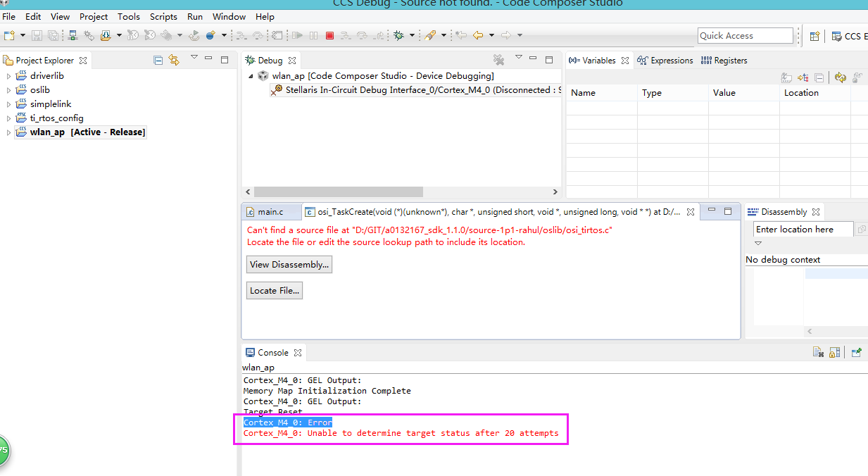868x476 pixels.
Task: Open Debug view menu dropdown
Action: [519, 58]
